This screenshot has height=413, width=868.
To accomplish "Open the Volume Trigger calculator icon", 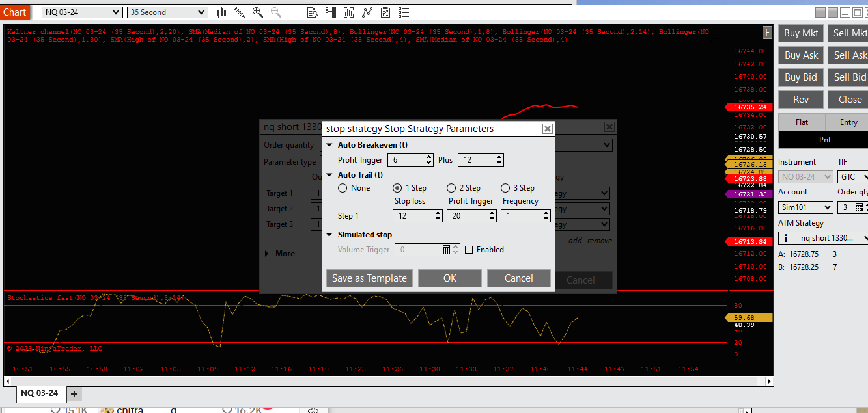I will [x=447, y=250].
